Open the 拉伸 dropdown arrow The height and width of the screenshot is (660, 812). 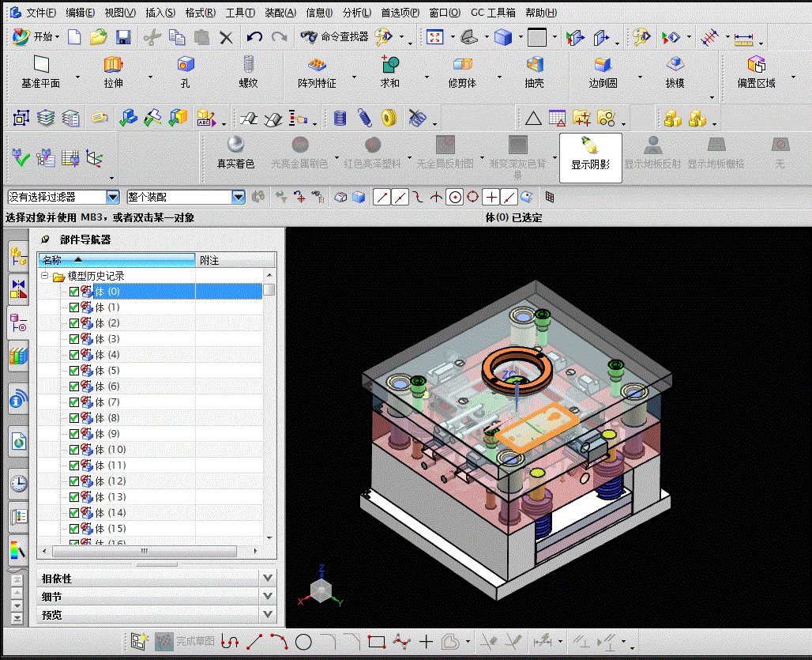click(151, 77)
